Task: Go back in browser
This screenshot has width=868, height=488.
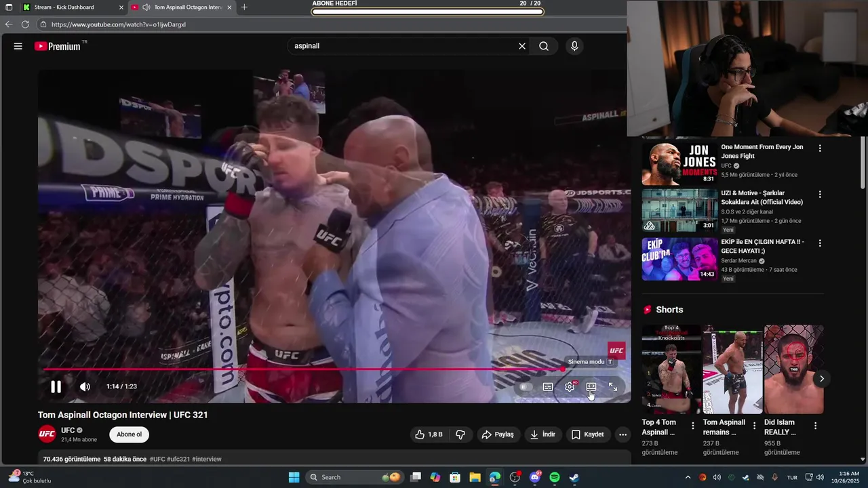Action: coord(9,24)
